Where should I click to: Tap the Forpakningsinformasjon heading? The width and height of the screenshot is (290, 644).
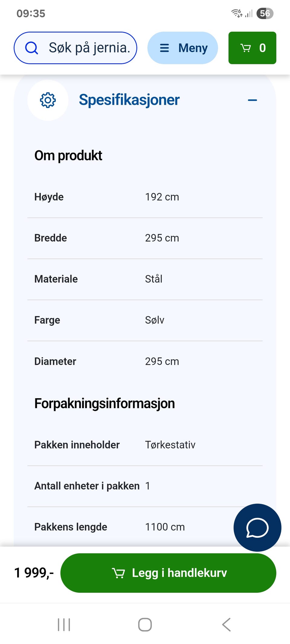point(105,404)
